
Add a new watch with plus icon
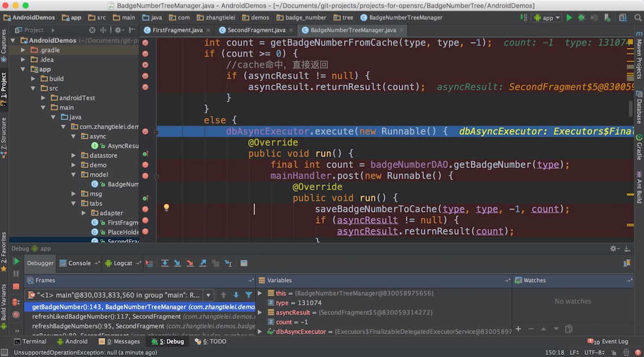[x=518, y=329]
